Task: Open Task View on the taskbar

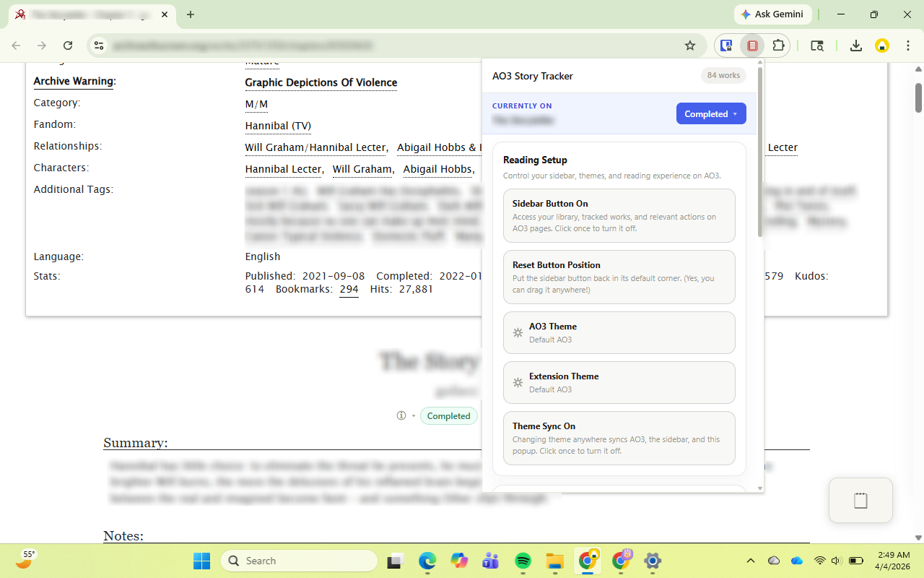Action: pyautogui.click(x=395, y=561)
